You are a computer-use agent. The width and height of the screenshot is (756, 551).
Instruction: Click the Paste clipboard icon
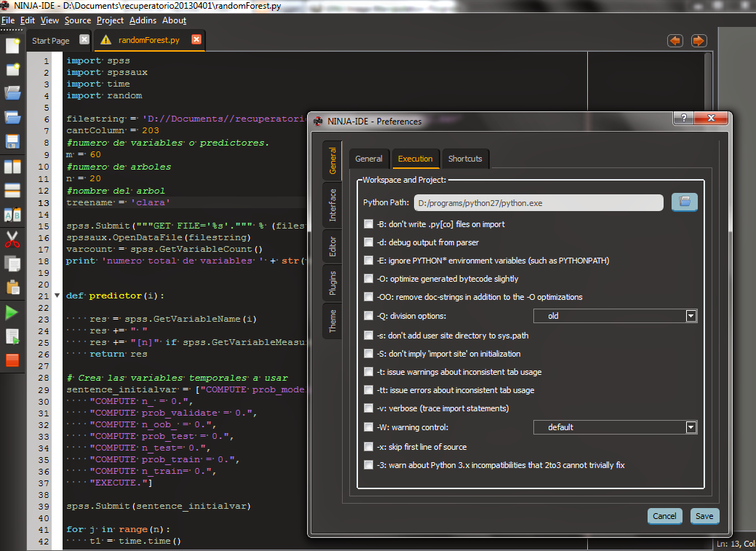click(12, 288)
